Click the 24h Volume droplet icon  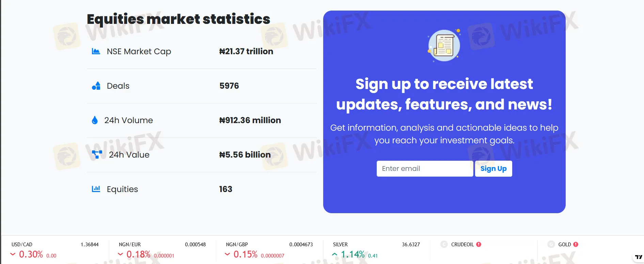pyautogui.click(x=95, y=120)
